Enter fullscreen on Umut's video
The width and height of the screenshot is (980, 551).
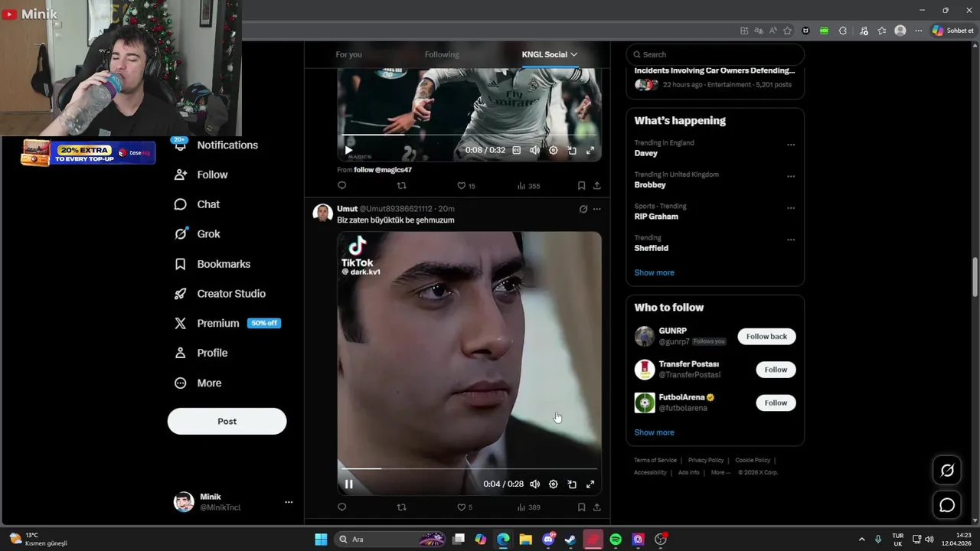[x=590, y=484]
